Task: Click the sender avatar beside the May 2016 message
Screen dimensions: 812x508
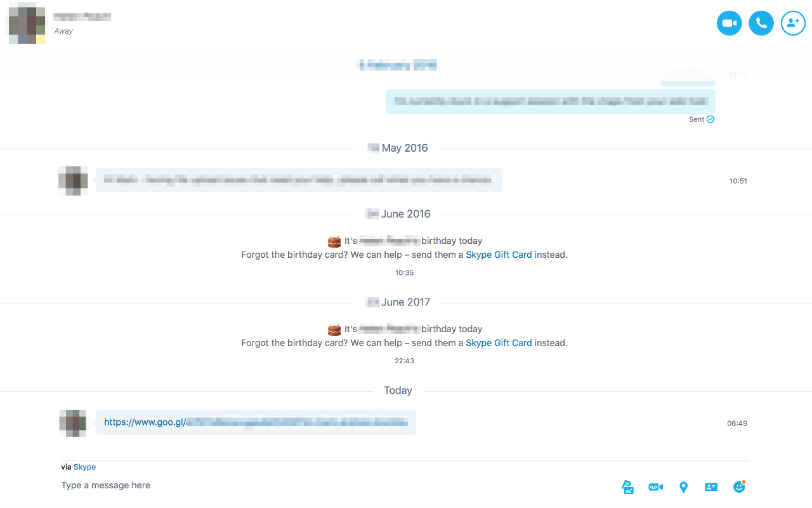Action: coord(73,180)
